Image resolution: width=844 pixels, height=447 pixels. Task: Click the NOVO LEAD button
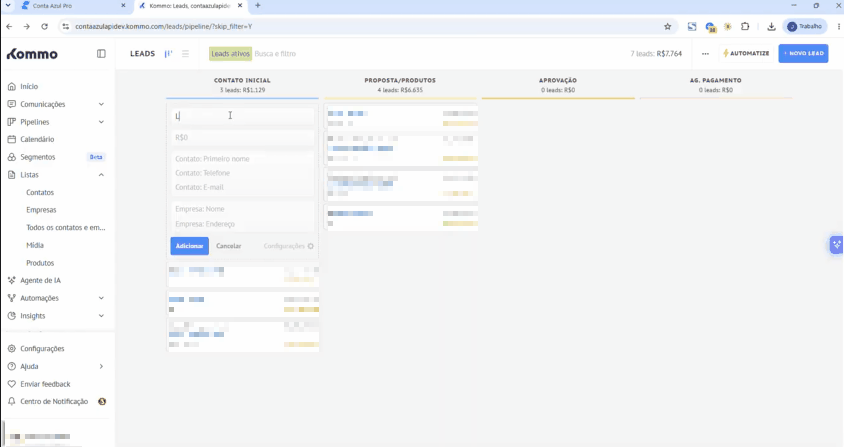(803, 53)
